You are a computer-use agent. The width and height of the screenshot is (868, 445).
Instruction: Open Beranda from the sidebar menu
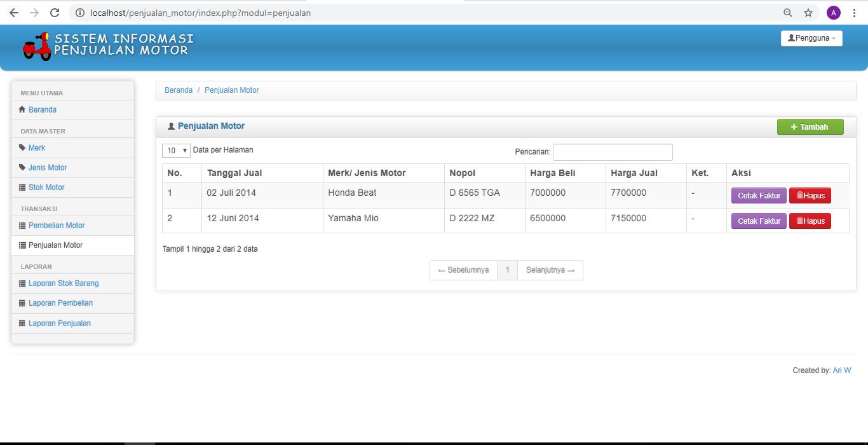(x=43, y=110)
